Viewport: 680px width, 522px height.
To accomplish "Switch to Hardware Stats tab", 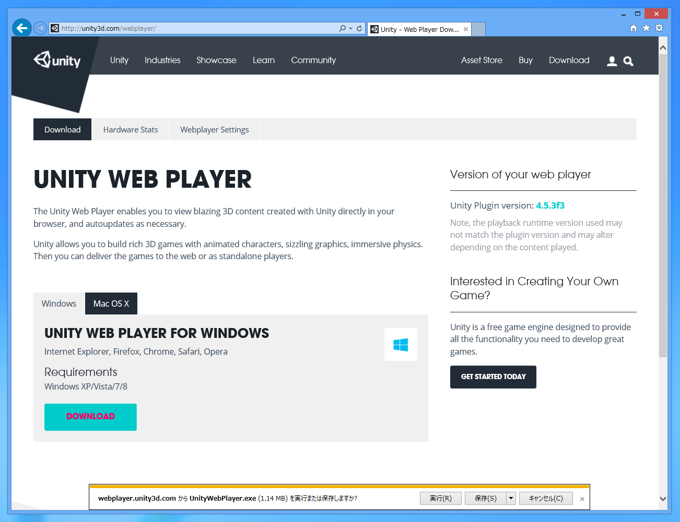I will coord(130,129).
